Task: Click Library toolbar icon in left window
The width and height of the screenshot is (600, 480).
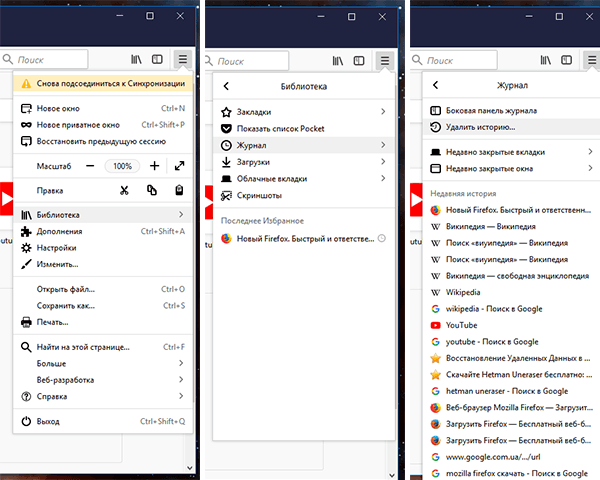Action: click(137, 59)
